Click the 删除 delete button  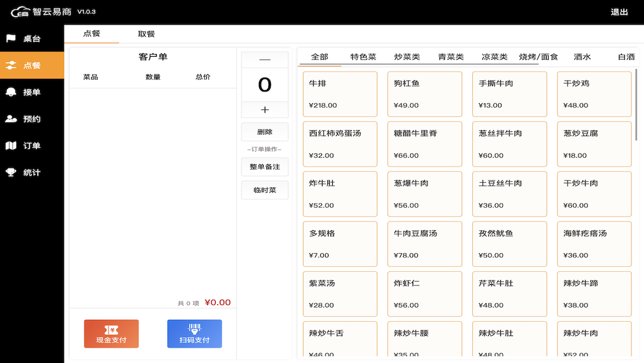265,132
